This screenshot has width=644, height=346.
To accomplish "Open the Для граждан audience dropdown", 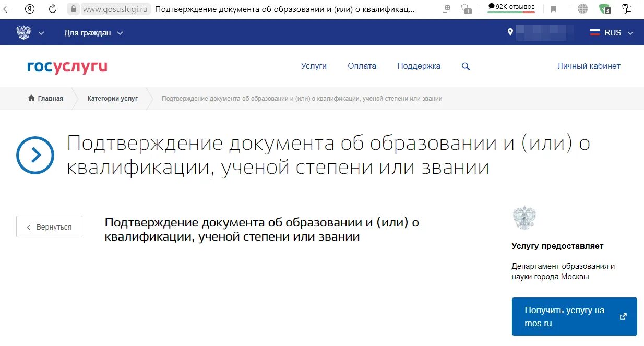I will point(93,33).
